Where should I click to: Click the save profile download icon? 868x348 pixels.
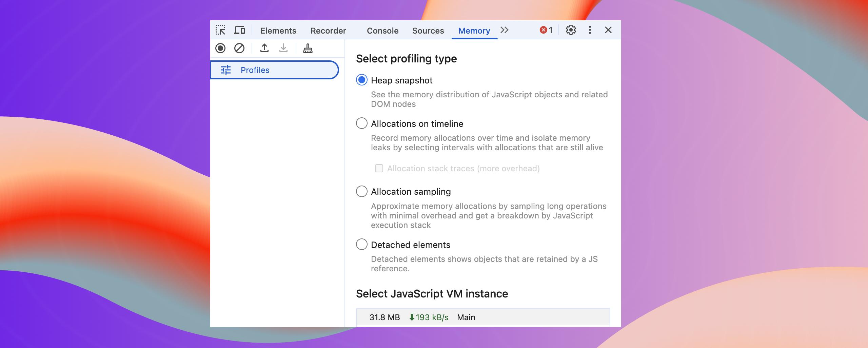283,48
